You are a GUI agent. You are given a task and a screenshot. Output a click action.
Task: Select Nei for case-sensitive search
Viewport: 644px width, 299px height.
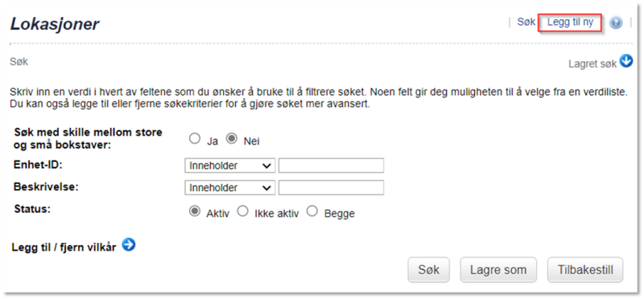232,139
